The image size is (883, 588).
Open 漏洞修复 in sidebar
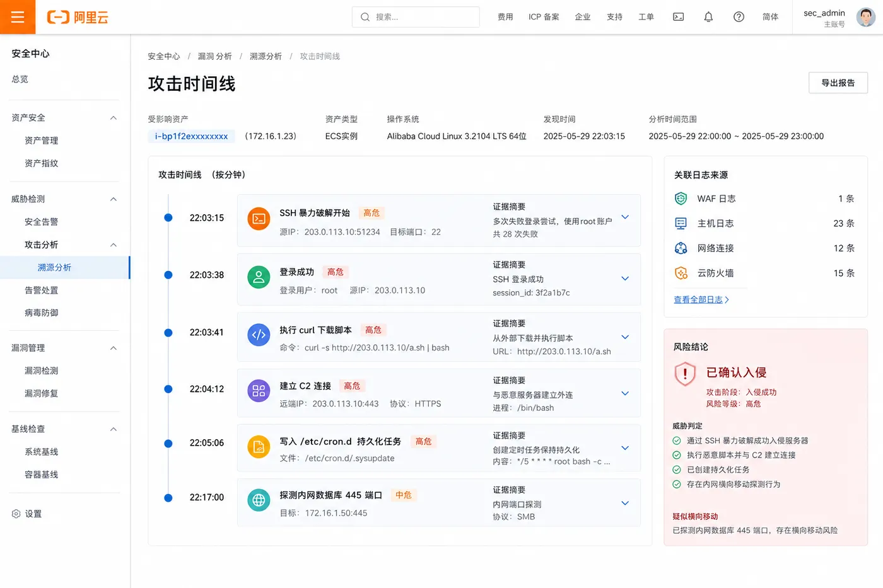[x=42, y=393]
